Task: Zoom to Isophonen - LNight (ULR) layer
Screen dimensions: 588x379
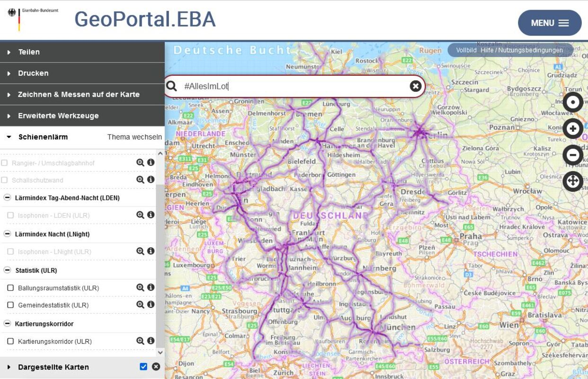Action: [140, 251]
